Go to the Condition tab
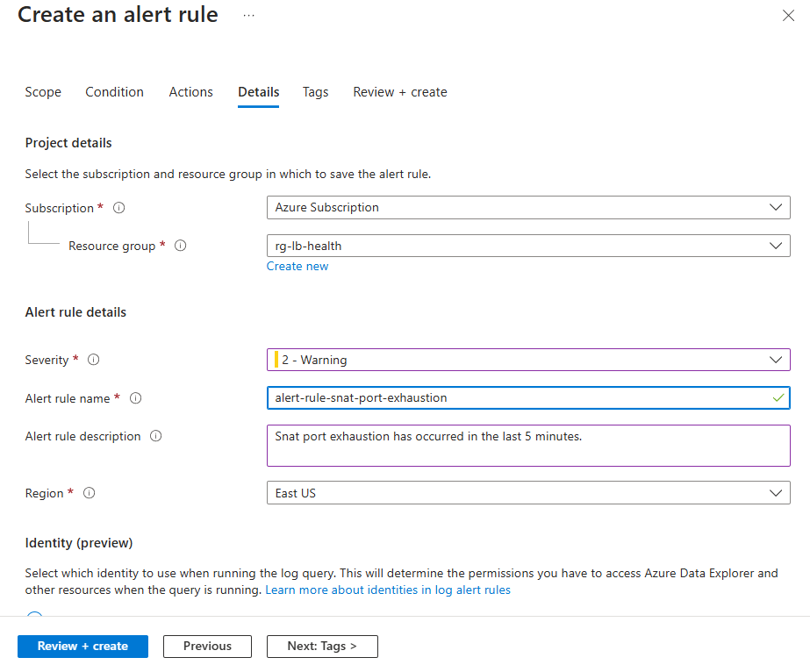The image size is (810, 672). [114, 92]
